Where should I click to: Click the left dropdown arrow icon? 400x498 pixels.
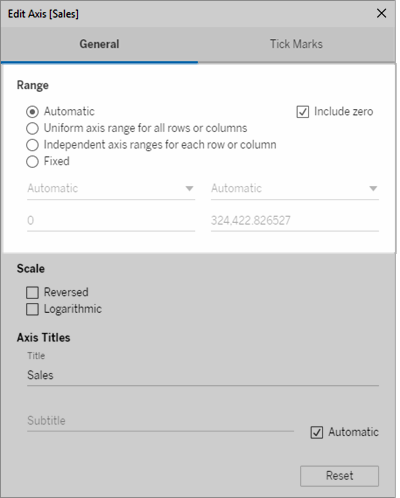pyautogui.click(x=189, y=189)
